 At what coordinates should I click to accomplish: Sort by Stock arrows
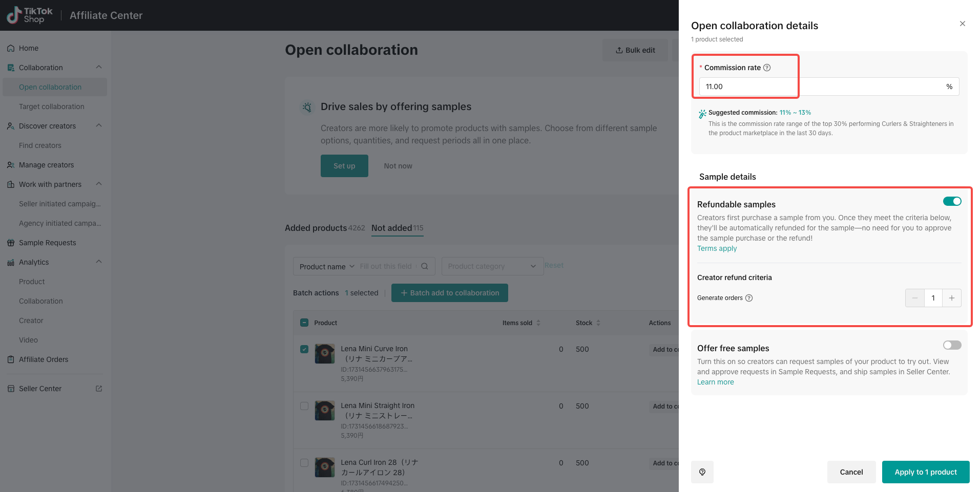click(598, 323)
